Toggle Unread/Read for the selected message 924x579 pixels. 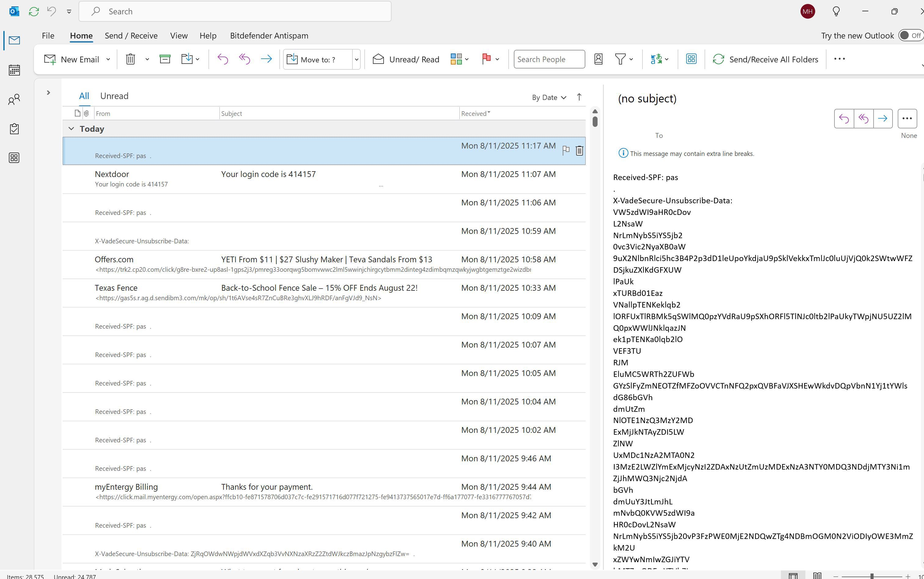[405, 59]
